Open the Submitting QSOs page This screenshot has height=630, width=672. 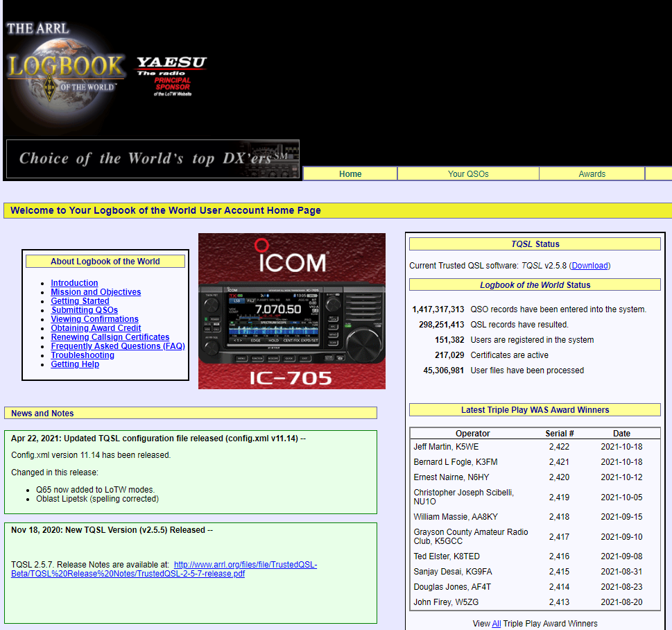[x=85, y=310]
